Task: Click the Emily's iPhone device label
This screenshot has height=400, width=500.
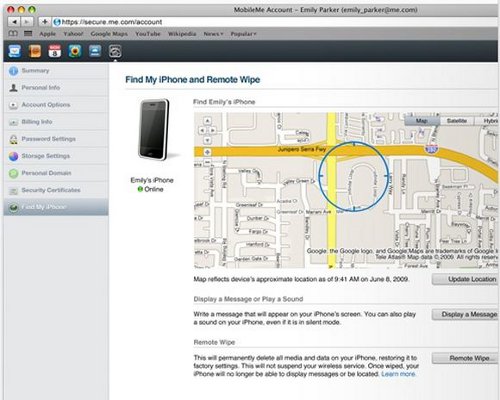Action: point(152,180)
